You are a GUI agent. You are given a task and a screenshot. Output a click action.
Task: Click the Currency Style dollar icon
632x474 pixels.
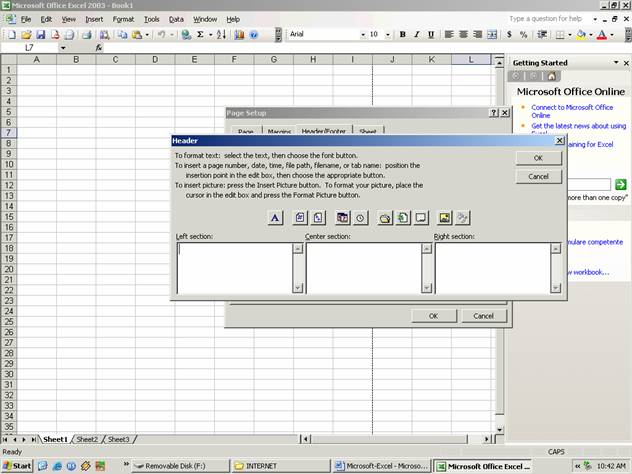pos(509,35)
